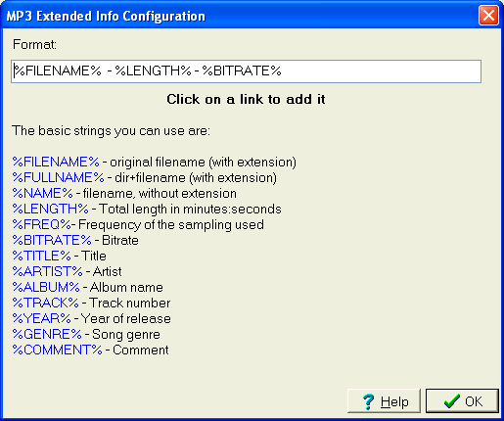Click the %BITRATE% link in list
Image resolution: width=504 pixels, height=421 pixels.
click(x=52, y=240)
